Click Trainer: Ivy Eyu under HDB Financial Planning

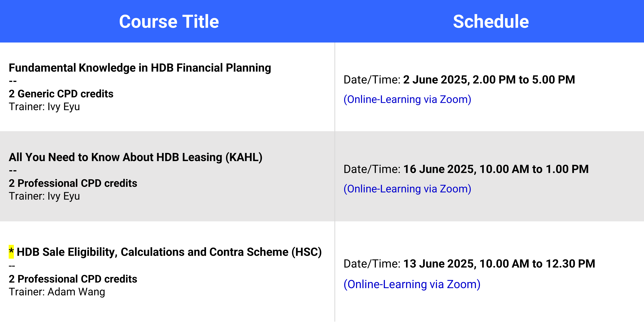[x=44, y=107]
